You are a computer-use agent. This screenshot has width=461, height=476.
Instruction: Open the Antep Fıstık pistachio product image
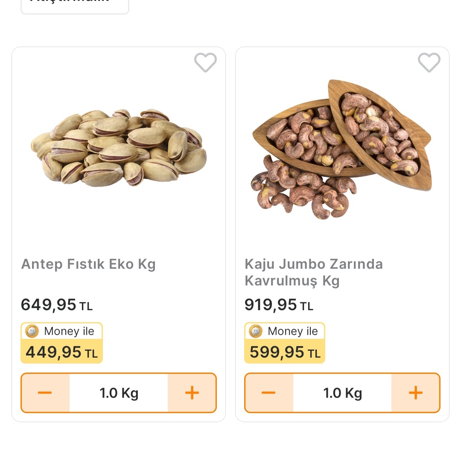pos(119,147)
